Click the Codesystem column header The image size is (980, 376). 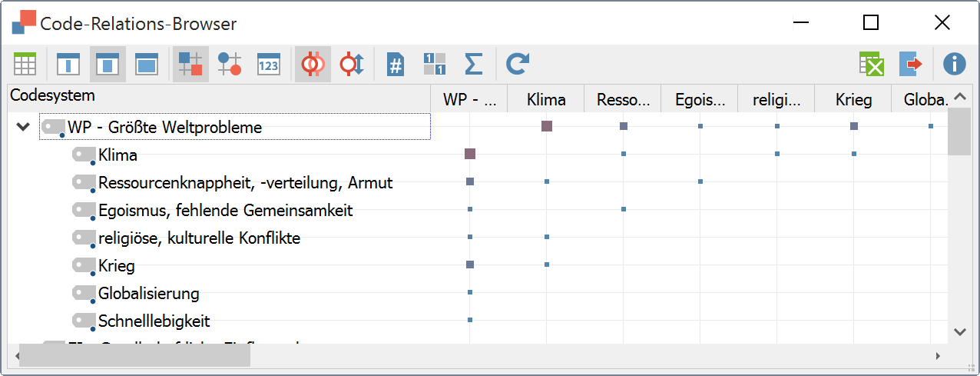point(218,97)
